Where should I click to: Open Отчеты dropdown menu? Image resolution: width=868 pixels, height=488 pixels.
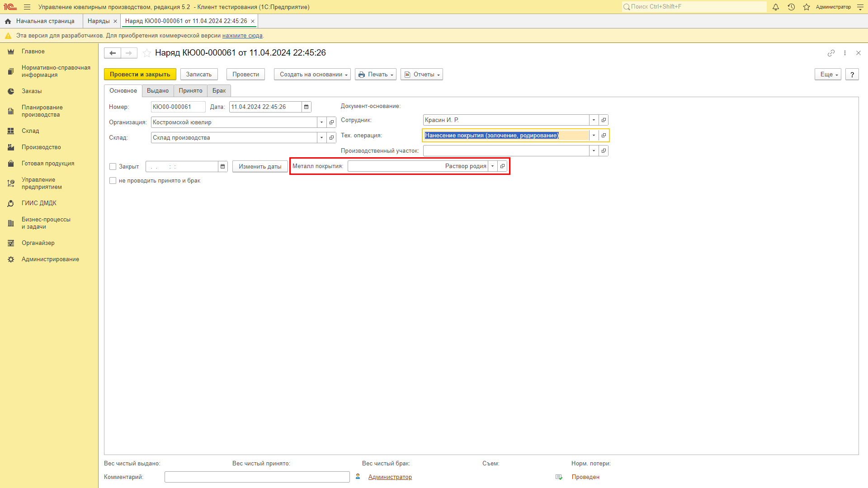point(422,75)
